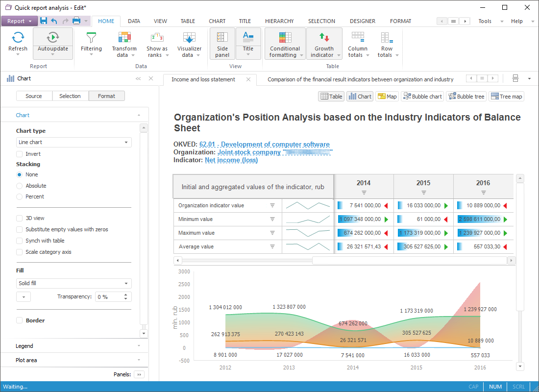The width and height of the screenshot is (539, 392).
Task: Select the Absolute stacking option
Action: pyautogui.click(x=20, y=186)
